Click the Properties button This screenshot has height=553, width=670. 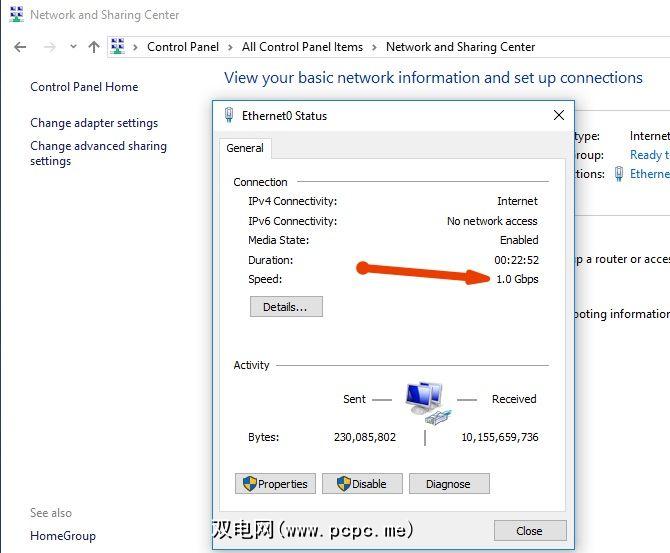click(275, 484)
